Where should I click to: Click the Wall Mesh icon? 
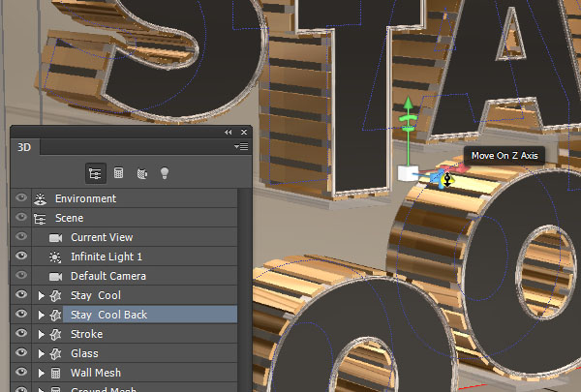pyautogui.click(x=55, y=373)
